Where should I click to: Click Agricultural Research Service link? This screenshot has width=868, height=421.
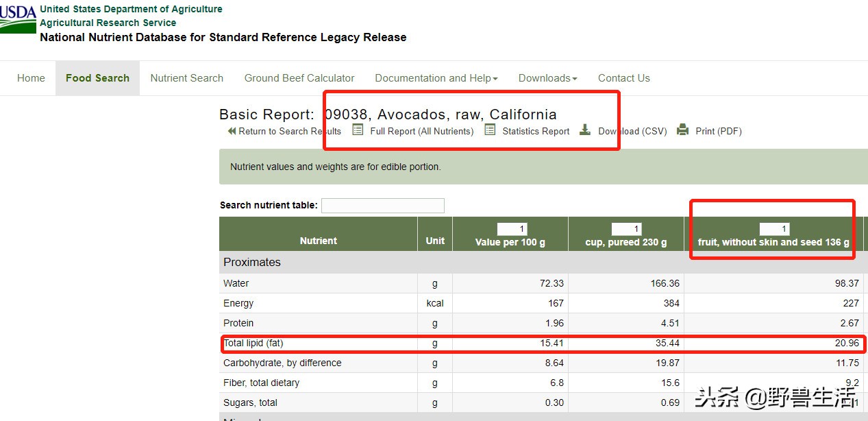tap(108, 23)
